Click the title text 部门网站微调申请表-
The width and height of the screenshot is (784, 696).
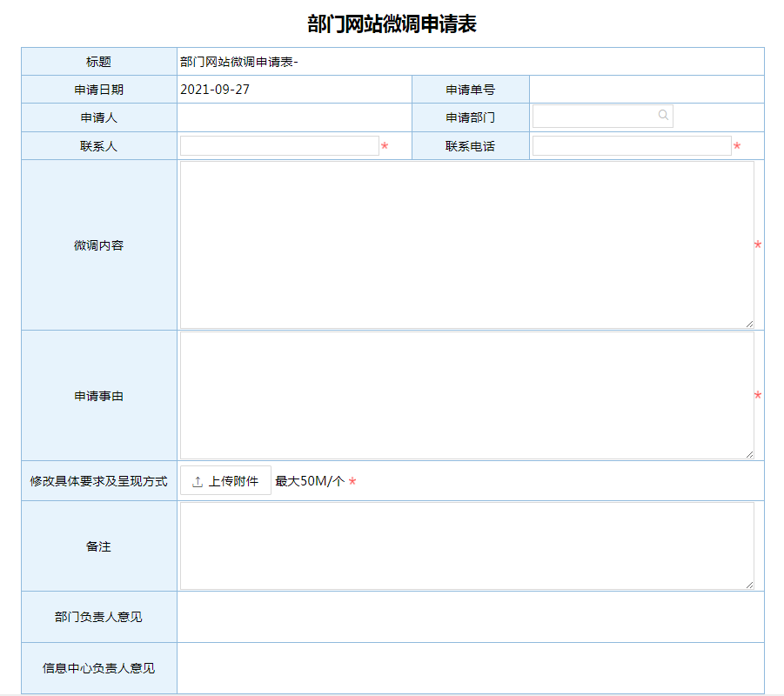[x=239, y=62]
